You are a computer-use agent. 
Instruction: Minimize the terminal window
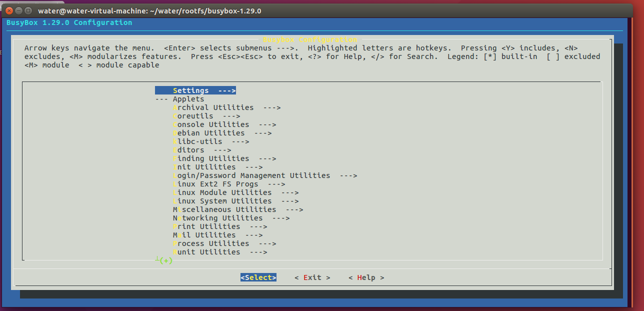19,10
